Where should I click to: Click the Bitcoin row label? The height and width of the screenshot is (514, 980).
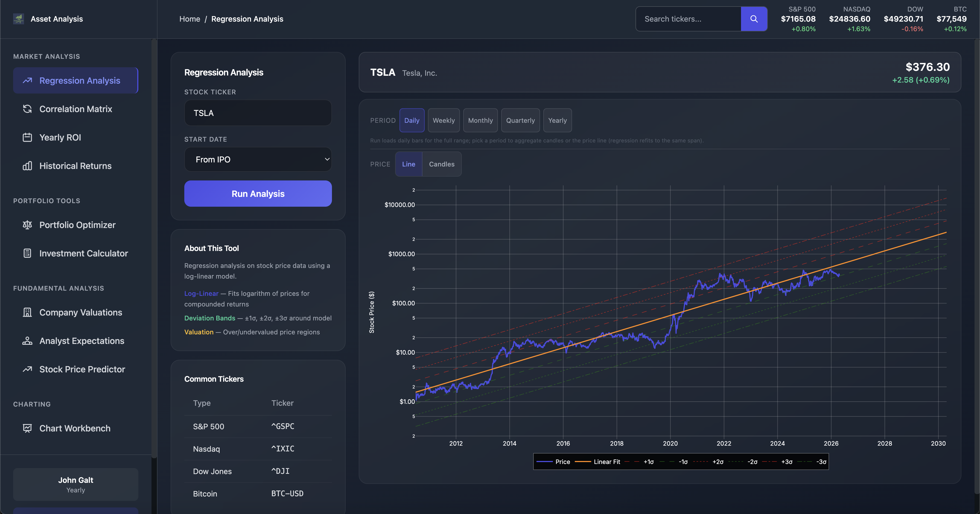tap(205, 493)
